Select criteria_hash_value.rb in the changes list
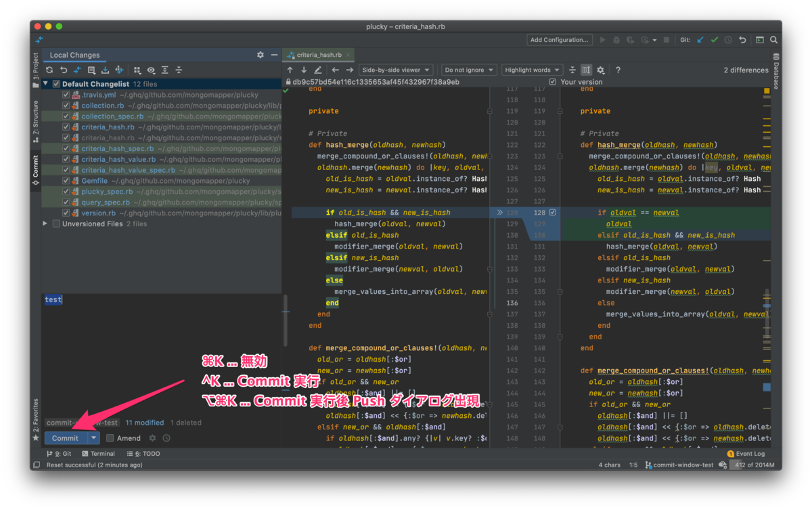This screenshot has height=510, width=812. click(x=162, y=159)
